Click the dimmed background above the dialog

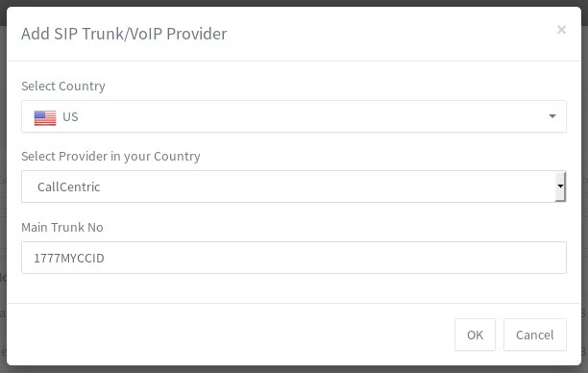click(294, 3)
